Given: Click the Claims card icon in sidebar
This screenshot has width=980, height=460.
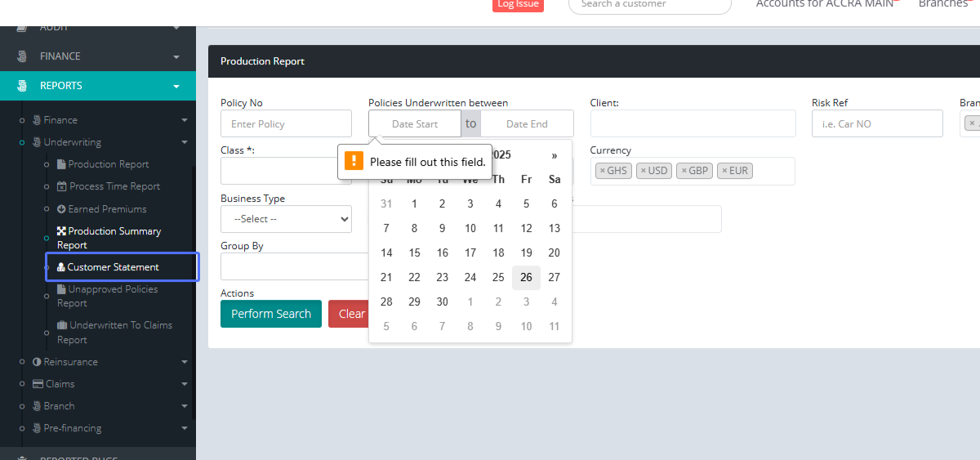Looking at the screenshot, I should point(38,384).
